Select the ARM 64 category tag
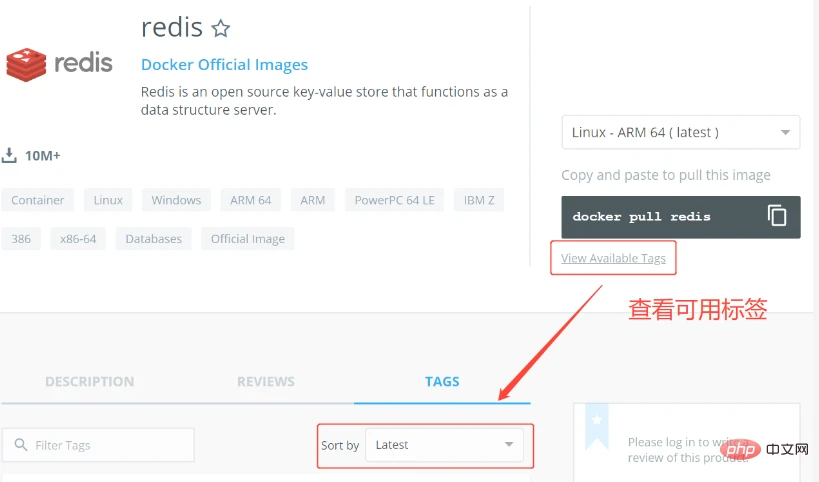This screenshot has width=819, height=482. click(x=251, y=200)
